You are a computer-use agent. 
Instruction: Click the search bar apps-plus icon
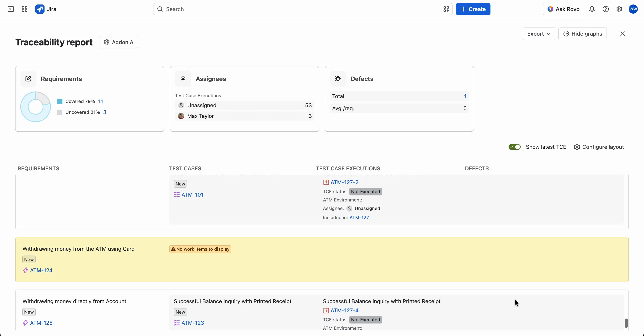[x=446, y=9]
